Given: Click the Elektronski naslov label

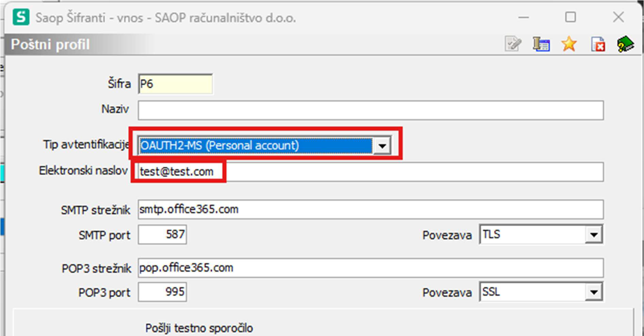Looking at the screenshot, I should pos(83,170).
